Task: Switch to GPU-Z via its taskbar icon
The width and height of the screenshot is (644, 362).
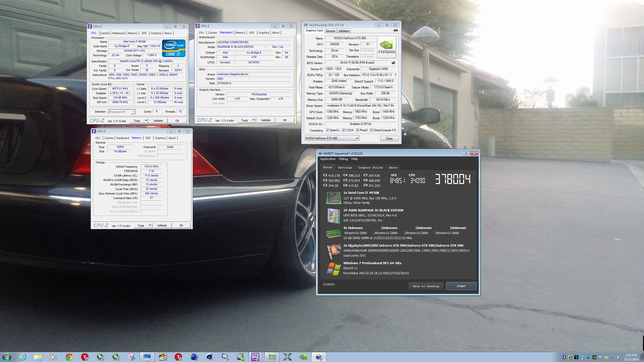Action: click(x=272, y=357)
